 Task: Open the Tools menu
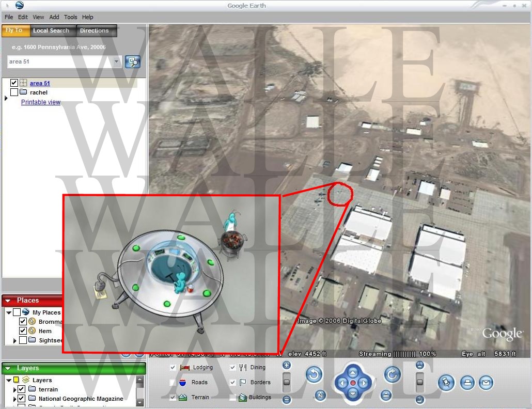71,17
